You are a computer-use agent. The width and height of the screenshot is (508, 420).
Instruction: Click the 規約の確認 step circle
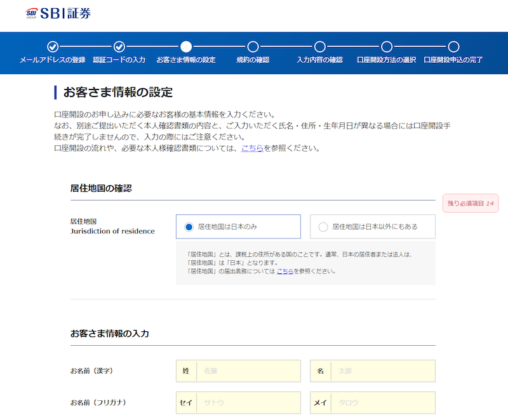[253, 46]
